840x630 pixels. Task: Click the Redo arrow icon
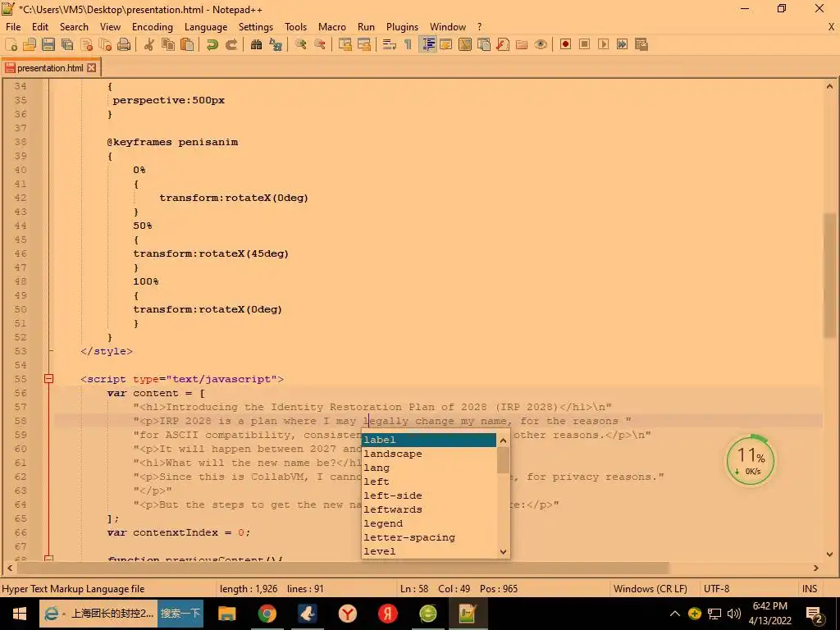point(231,44)
